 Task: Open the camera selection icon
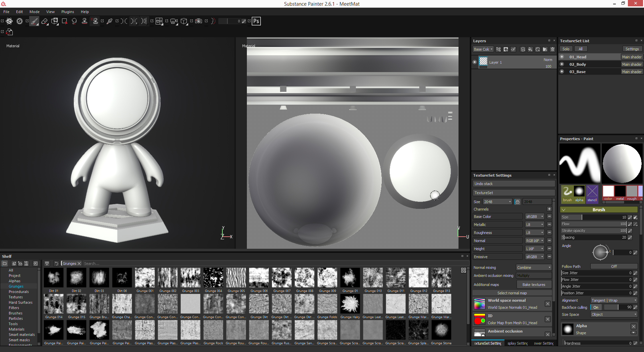[174, 21]
